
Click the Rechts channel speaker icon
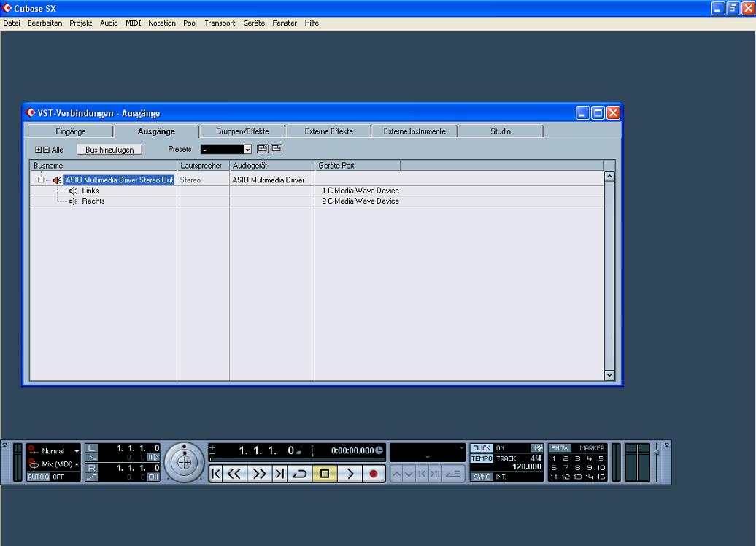pos(73,201)
